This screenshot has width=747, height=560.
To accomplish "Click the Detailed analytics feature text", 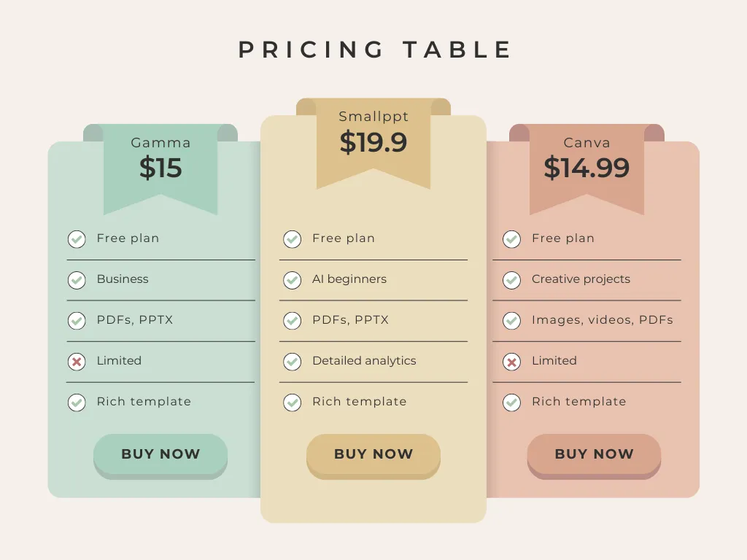I will (x=364, y=361).
